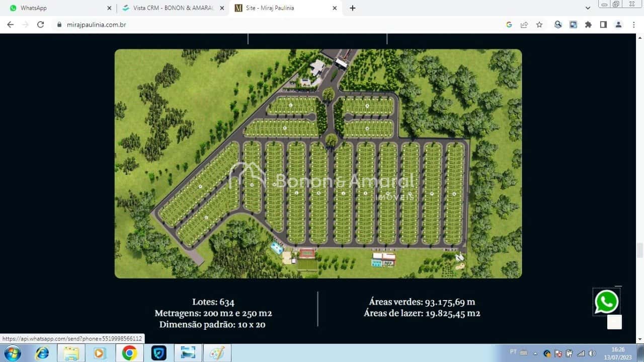
Task: Switch to Vista CRM - BONON & AMARAL tab
Action: pos(173,8)
